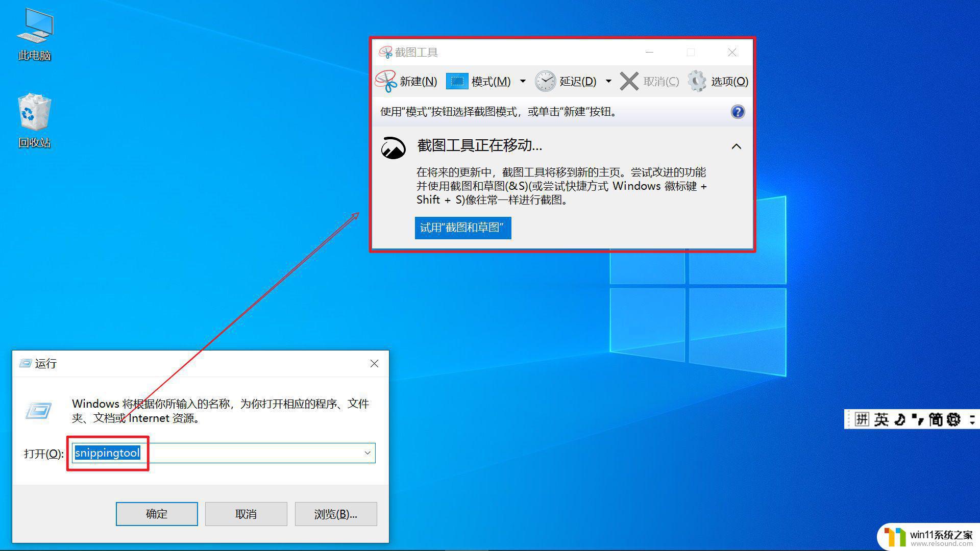Click 取消 in the Run dialog
The image size is (980, 551).
pyautogui.click(x=246, y=514)
